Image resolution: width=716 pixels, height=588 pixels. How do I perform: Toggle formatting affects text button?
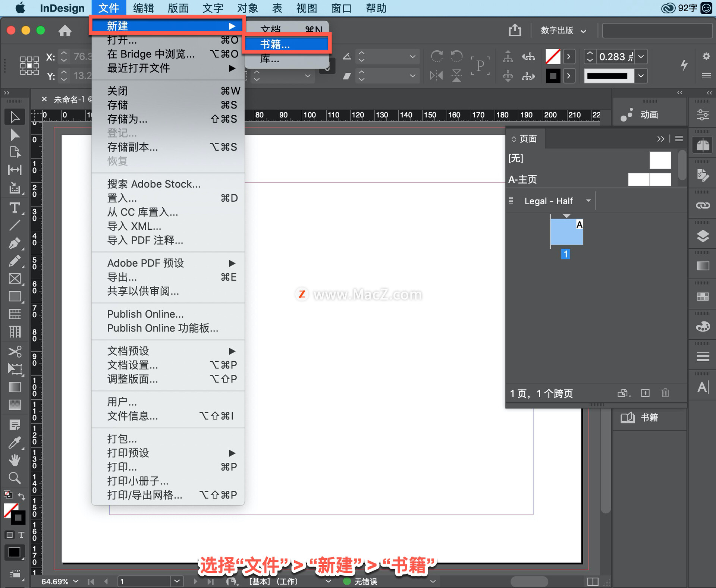tap(21, 535)
